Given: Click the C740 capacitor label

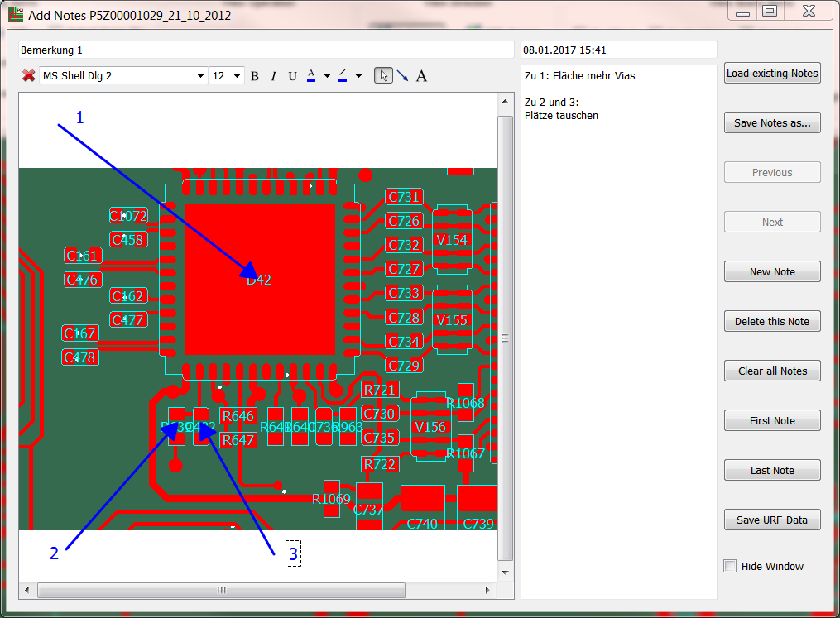Looking at the screenshot, I should coord(422,523).
